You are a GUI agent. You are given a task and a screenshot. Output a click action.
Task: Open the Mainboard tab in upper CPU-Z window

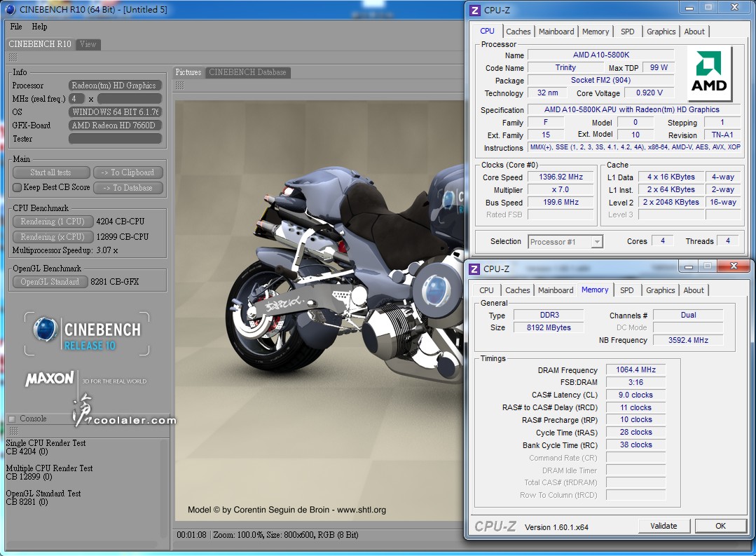coord(556,32)
